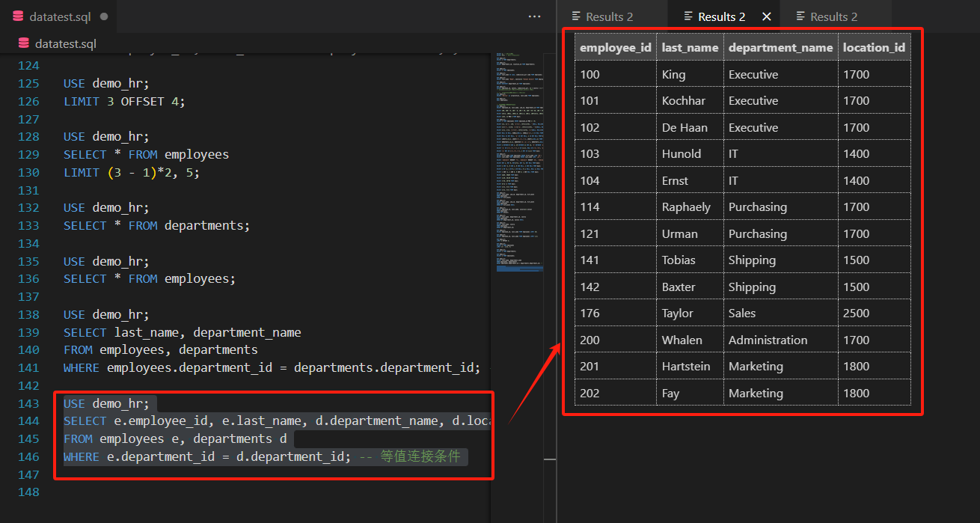This screenshot has height=523, width=980.
Task: Click the line SELECT * FROM departments;
Action: point(156,225)
